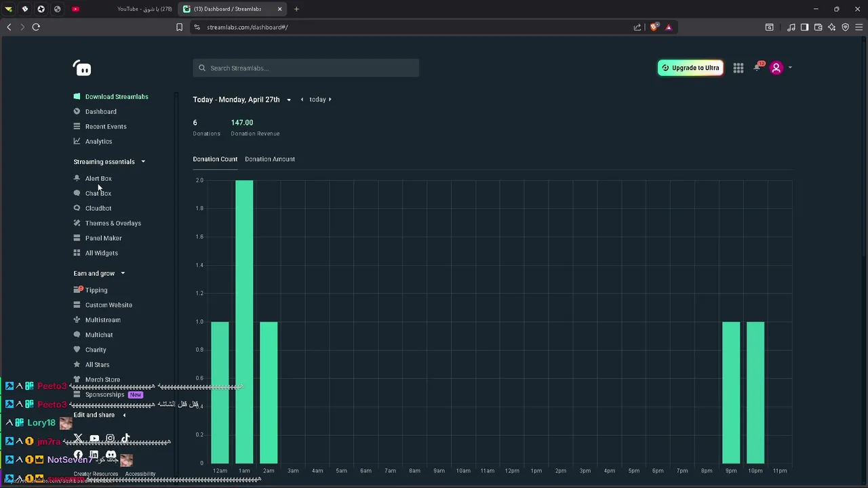
Task: Open the date dropdown next to Monday, April 27th
Action: tap(289, 100)
